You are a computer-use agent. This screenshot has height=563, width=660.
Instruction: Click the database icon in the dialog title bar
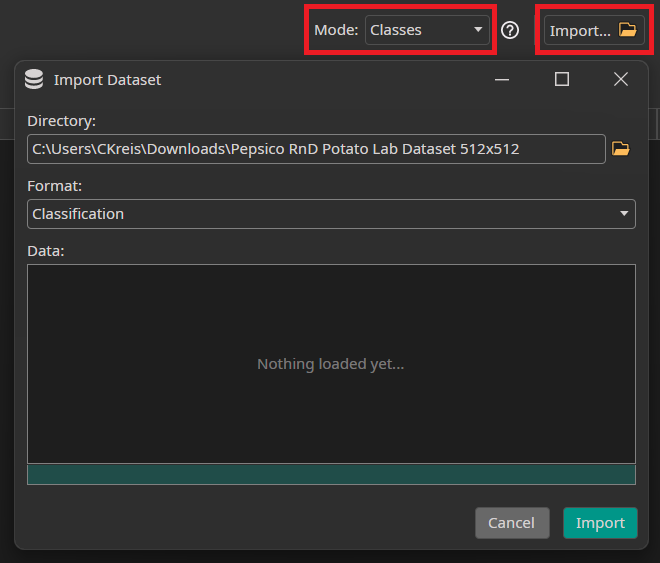pyautogui.click(x=34, y=80)
